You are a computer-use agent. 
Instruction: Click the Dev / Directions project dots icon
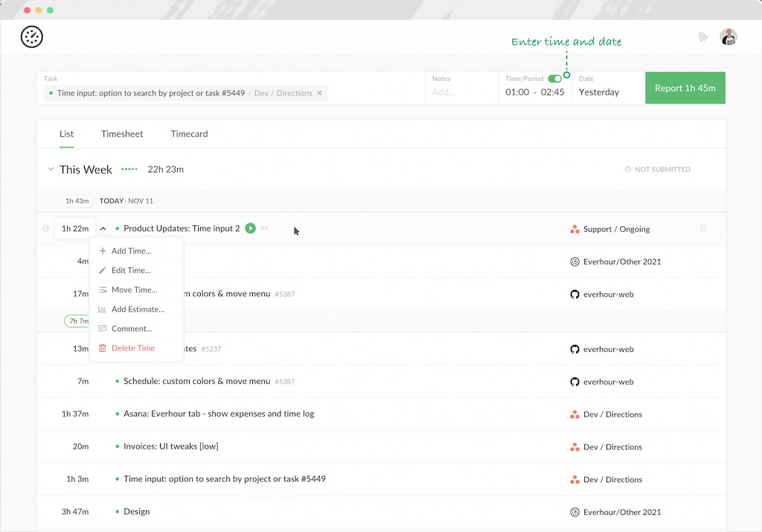click(574, 414)
